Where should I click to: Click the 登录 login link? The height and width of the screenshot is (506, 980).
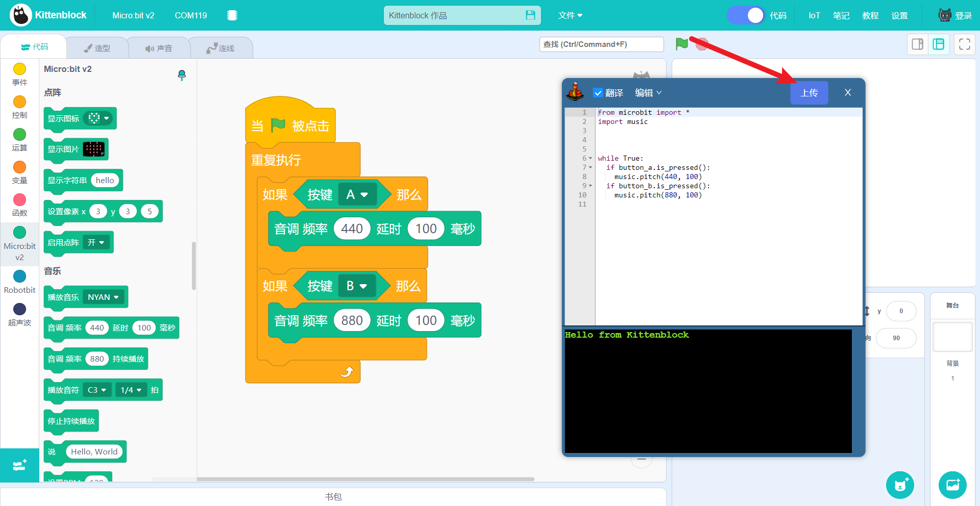click(964, 15)
